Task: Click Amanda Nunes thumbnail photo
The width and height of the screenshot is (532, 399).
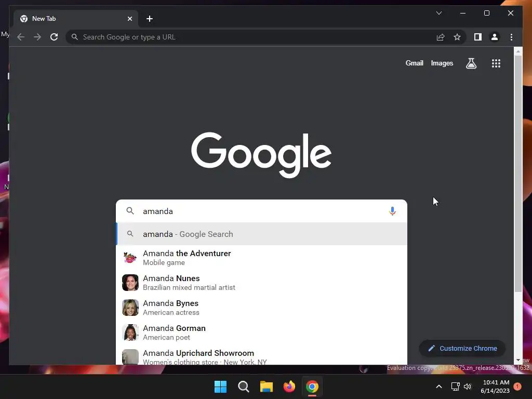Action: (130, 283)
